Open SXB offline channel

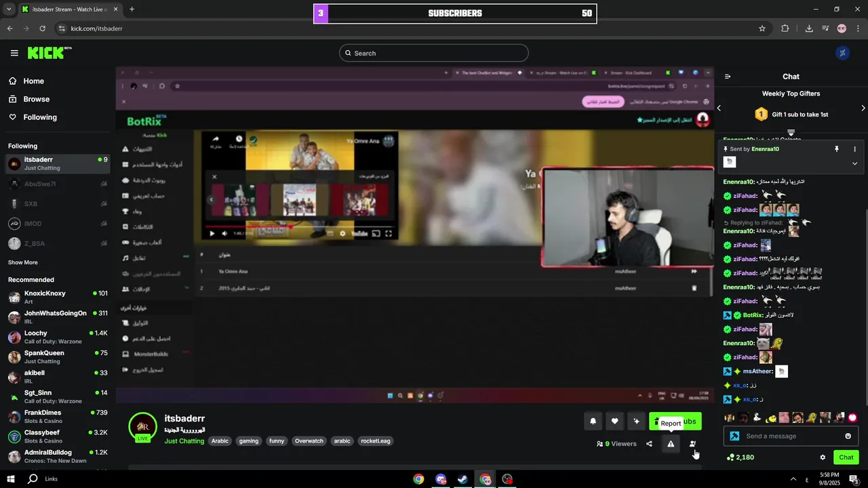[58, 203]
